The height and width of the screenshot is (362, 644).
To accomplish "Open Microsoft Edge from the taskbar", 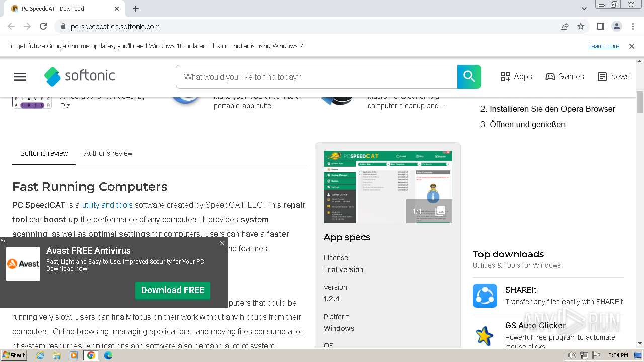I will point(108,355).
